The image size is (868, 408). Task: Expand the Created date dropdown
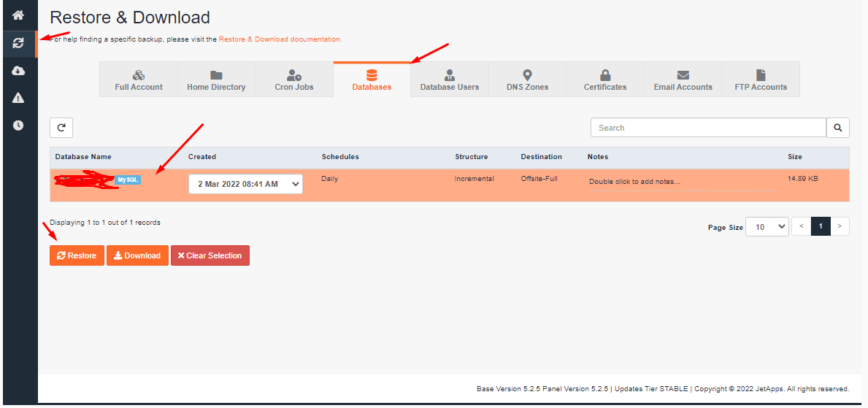click(x=245, y=184)
